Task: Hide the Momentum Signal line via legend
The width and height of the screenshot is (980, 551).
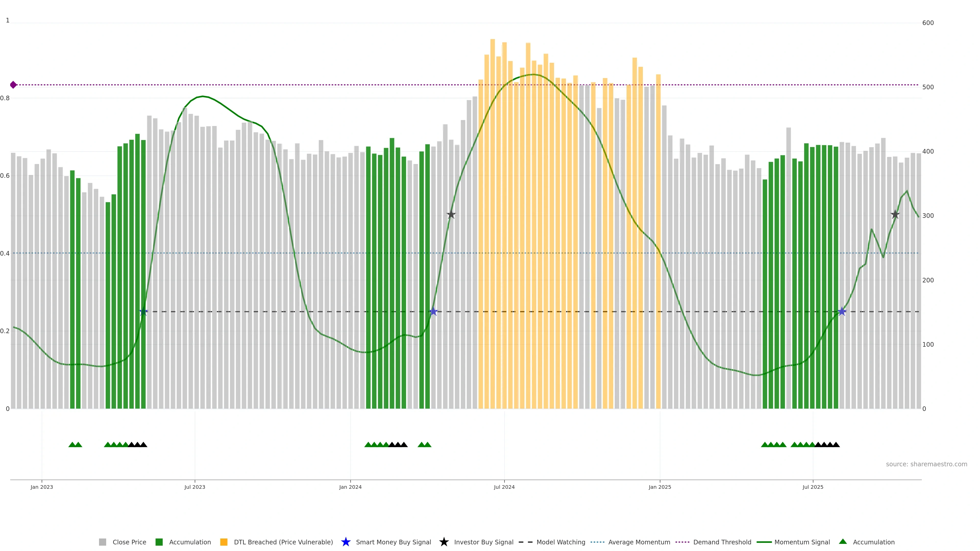Action: tap(802, 542)
